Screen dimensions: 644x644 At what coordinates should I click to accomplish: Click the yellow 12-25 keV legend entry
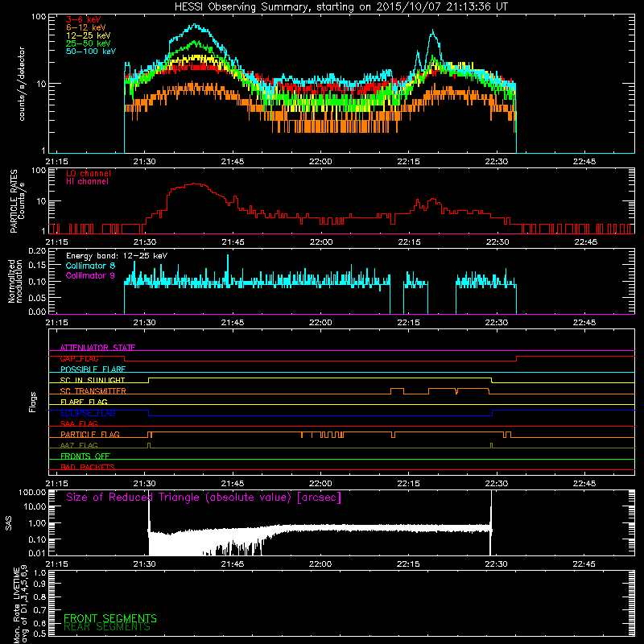click(x=89, y=35)
